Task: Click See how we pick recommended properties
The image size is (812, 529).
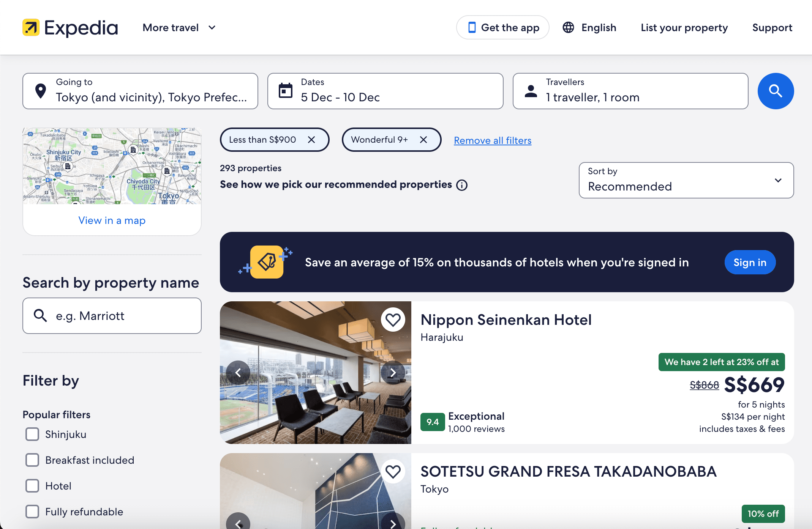Action: click(x=336, y=185)
